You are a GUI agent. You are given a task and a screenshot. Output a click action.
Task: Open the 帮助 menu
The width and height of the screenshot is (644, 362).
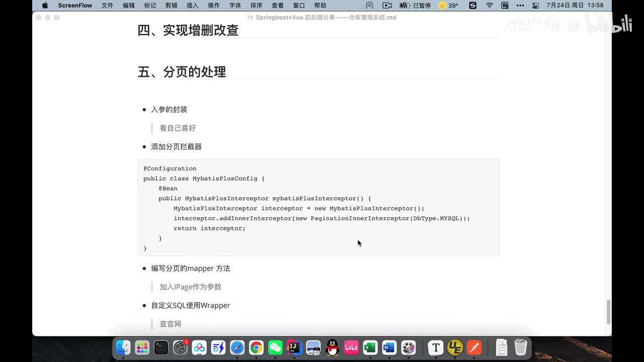[x=320, y=6]
